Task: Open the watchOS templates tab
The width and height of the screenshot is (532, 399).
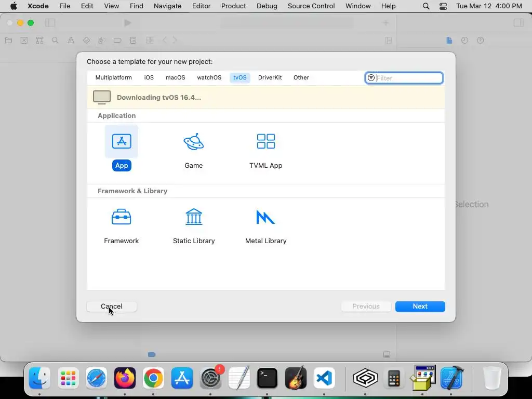Action: [x=209, y=77]
